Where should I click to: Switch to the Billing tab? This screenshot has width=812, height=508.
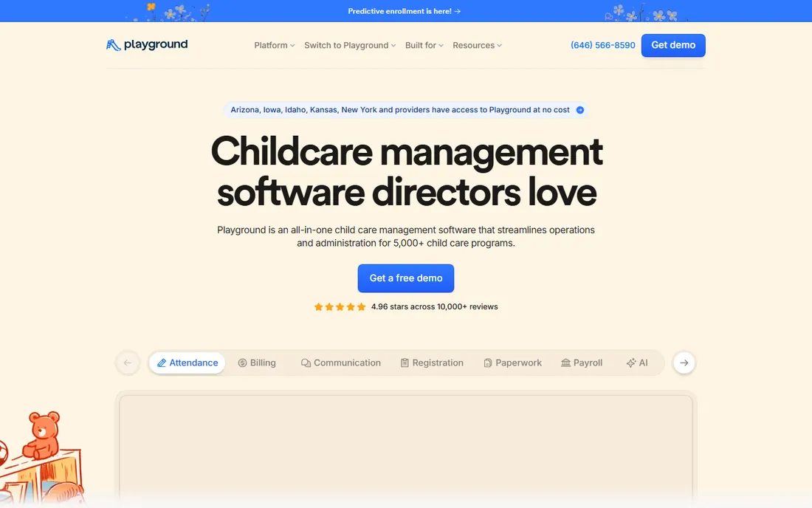[257, 363]
